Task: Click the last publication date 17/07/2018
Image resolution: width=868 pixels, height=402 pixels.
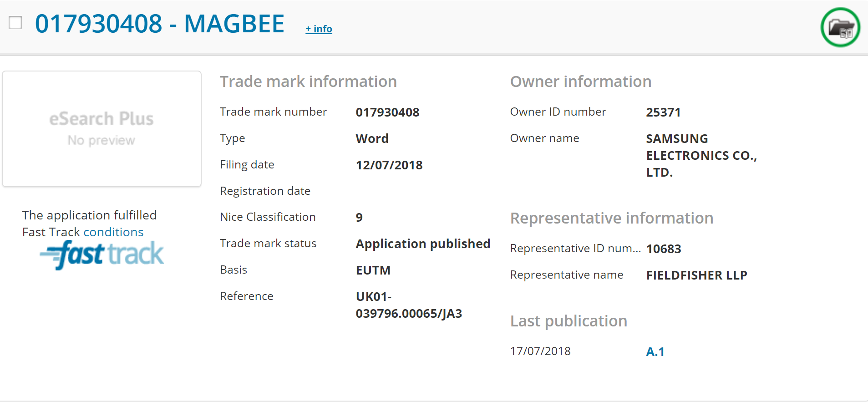Action: click(x=540, y=351)
